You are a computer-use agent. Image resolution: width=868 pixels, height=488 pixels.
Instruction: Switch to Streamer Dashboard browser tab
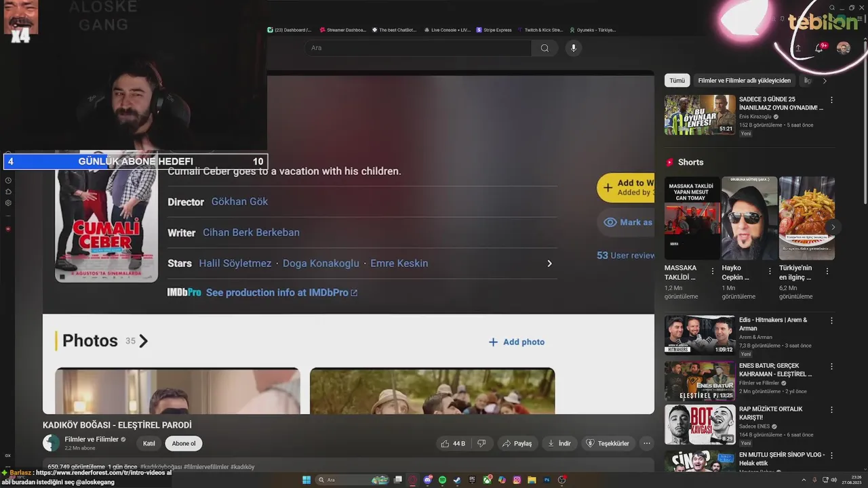coord(342,30)
